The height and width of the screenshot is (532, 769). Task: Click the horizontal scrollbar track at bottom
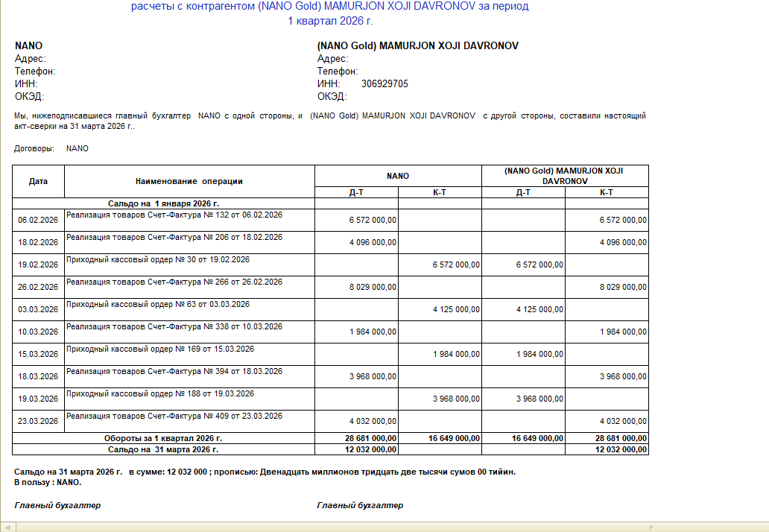(x=393, y=528)
